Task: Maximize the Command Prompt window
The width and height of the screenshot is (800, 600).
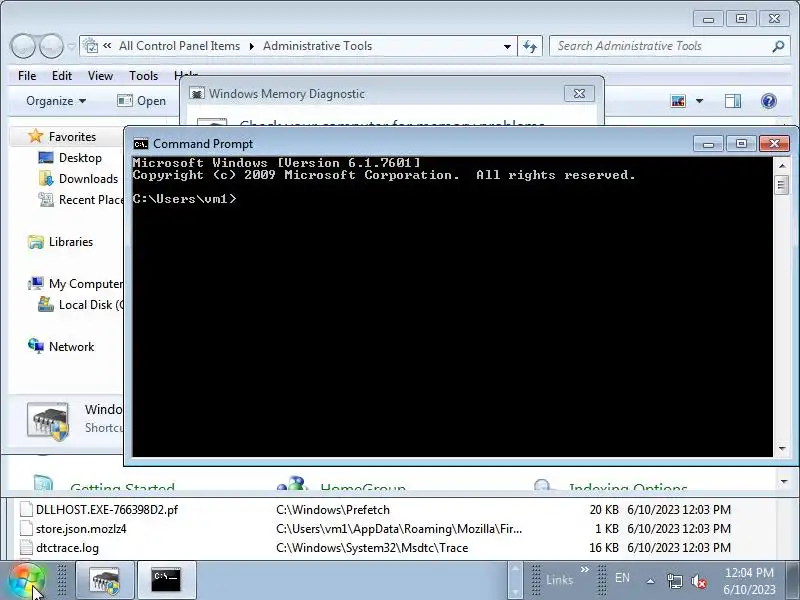Action: click(x=741, y=144)
